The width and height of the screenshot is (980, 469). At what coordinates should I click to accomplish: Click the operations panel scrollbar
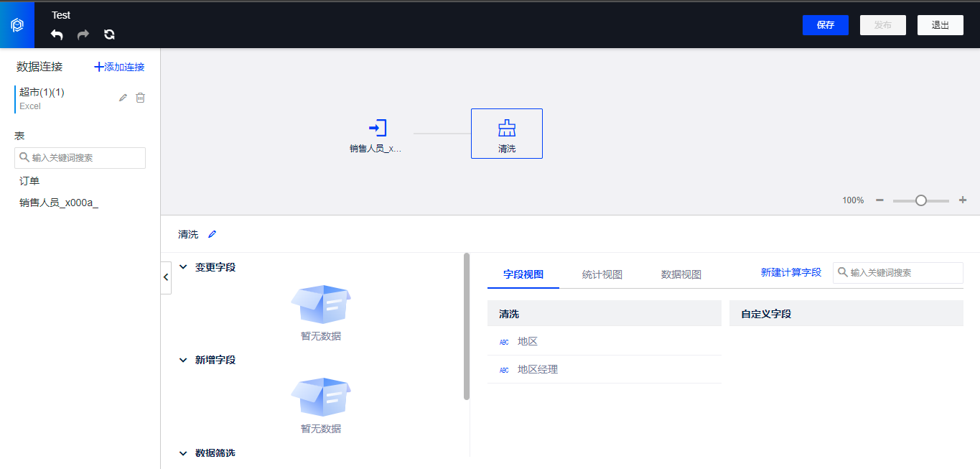pos(467,326)
